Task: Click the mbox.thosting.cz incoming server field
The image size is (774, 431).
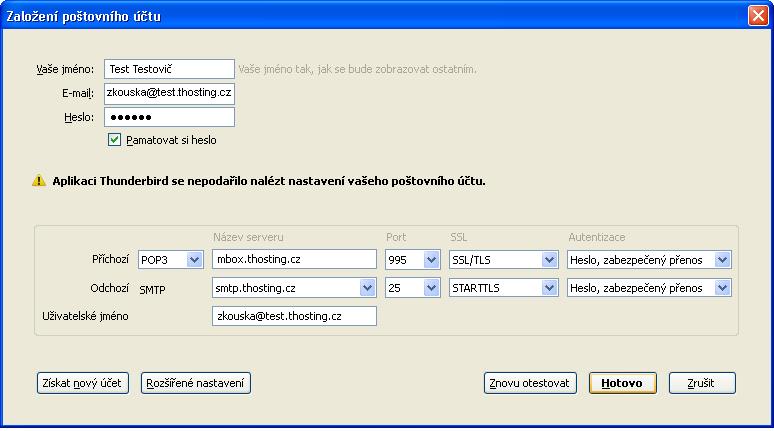Action: (x=294, y=260)
